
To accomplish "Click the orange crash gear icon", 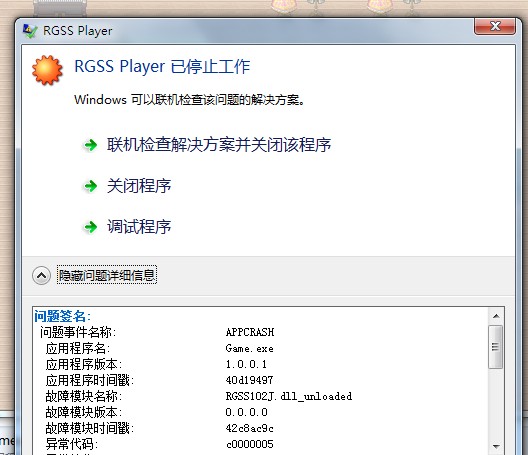I will (x=47, y=70).
